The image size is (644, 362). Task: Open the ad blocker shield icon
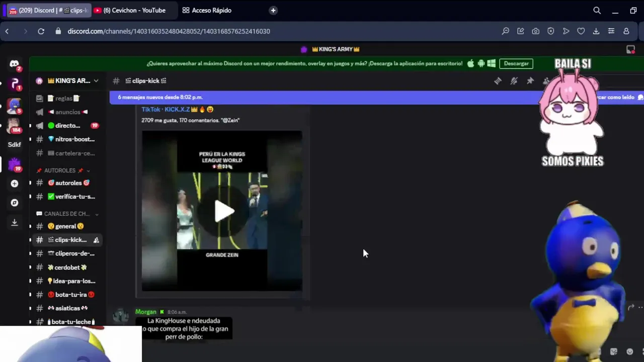click(x=550, y=31)
